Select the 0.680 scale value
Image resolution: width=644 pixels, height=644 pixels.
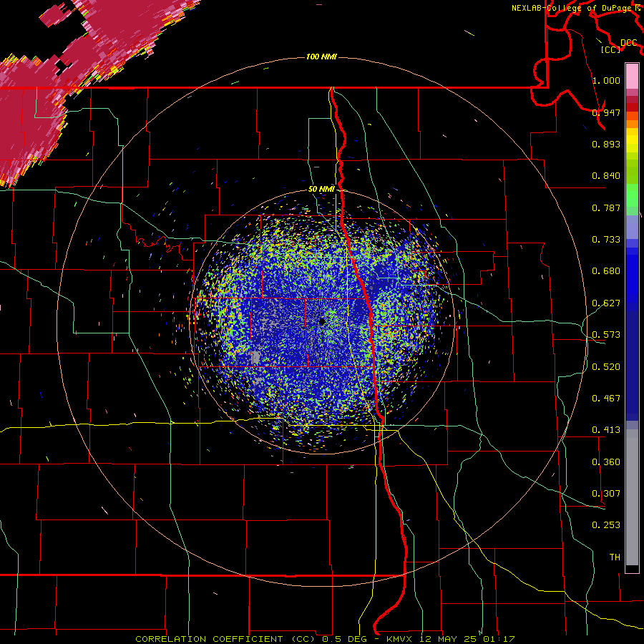point(606,271)
